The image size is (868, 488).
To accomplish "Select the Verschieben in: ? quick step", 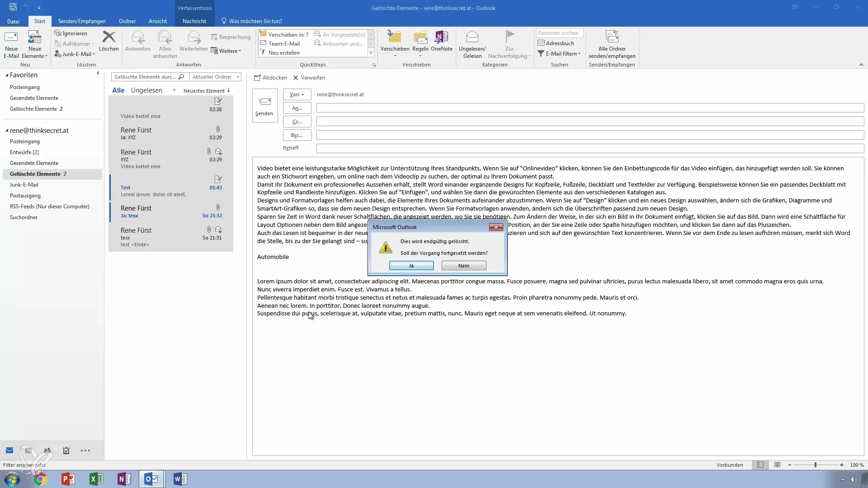I will [x=284, y=34].
